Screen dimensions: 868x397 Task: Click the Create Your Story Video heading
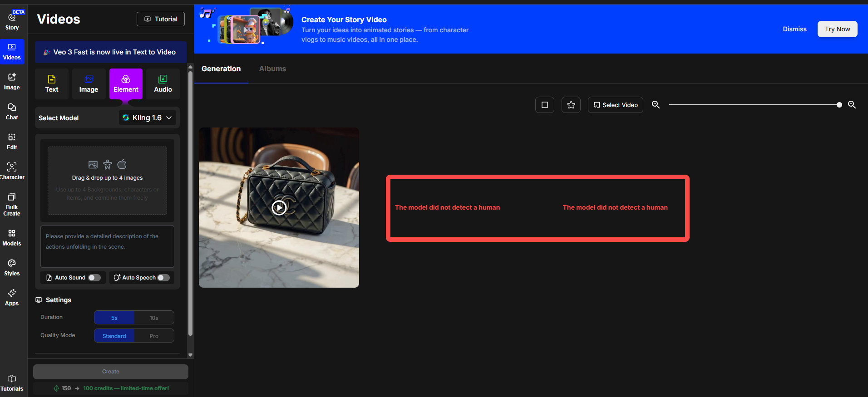(x=344, y=20)
